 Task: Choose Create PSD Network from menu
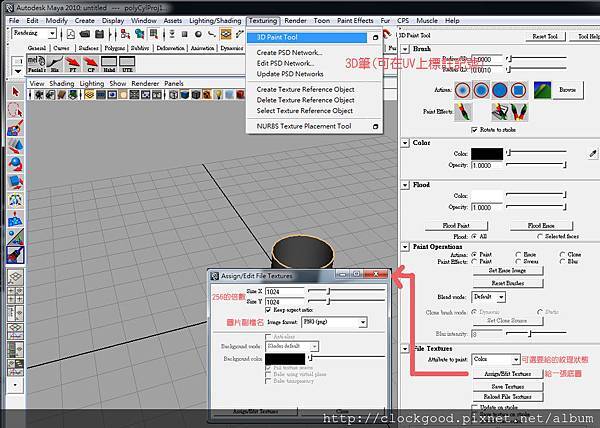[289, 52]
